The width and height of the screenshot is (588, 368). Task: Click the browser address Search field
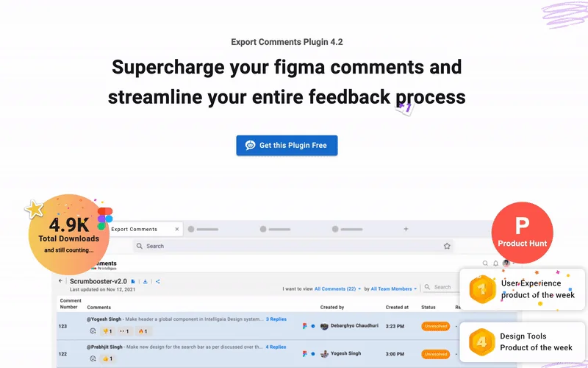click(293, 246)
